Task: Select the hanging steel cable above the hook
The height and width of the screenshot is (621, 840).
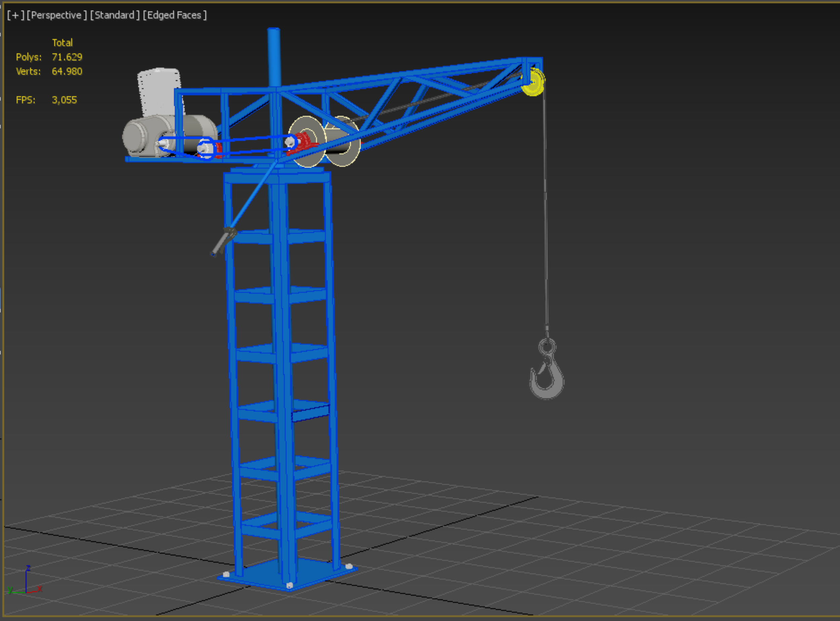Action: tap(545, 210)
